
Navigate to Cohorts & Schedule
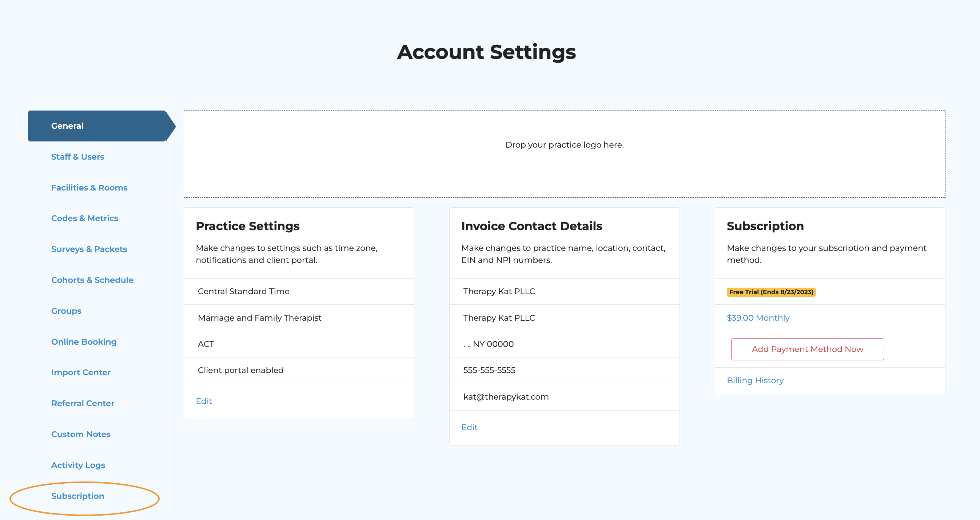[x=92, y=280]
